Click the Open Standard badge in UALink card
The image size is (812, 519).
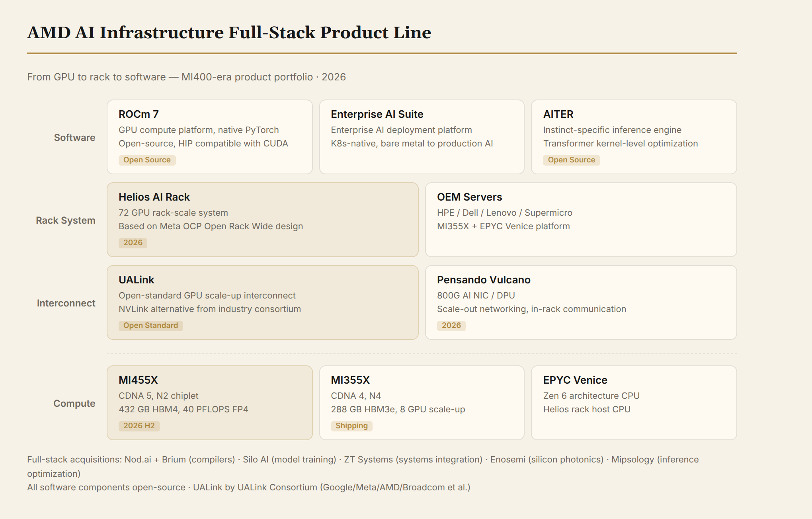point(150,325)
